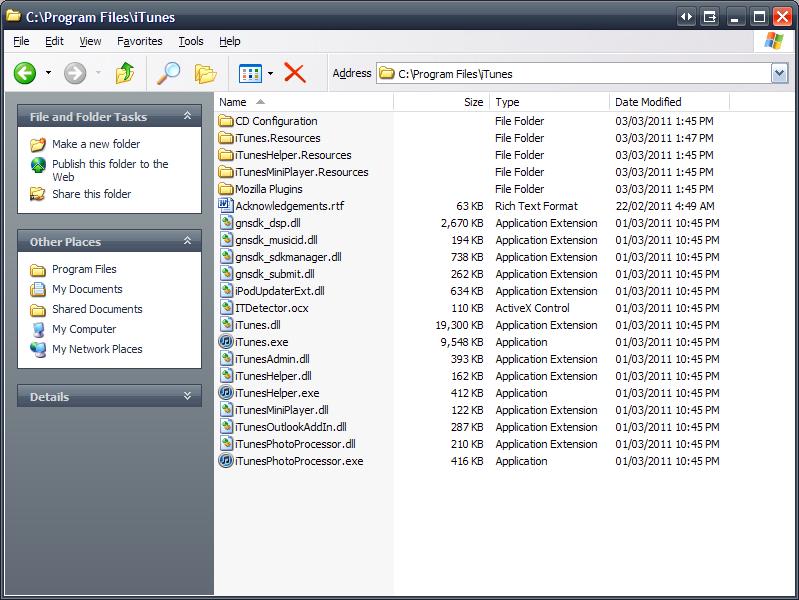Select iPodUpdaterExt.dll file name
The width and height of the screenshot is (799, 600).
[x=280, y=291]
